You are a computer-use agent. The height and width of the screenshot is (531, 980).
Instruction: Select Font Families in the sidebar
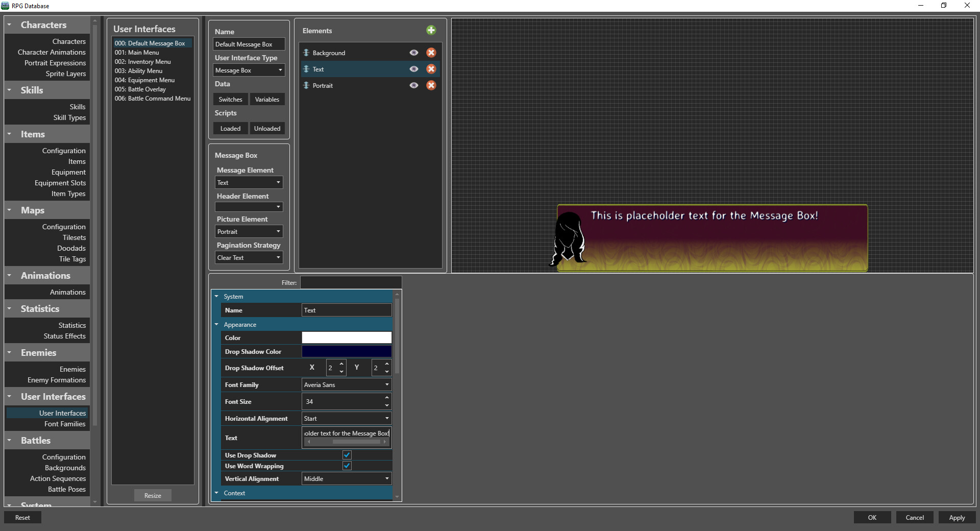pyautogui.click(x=64, y=424)
